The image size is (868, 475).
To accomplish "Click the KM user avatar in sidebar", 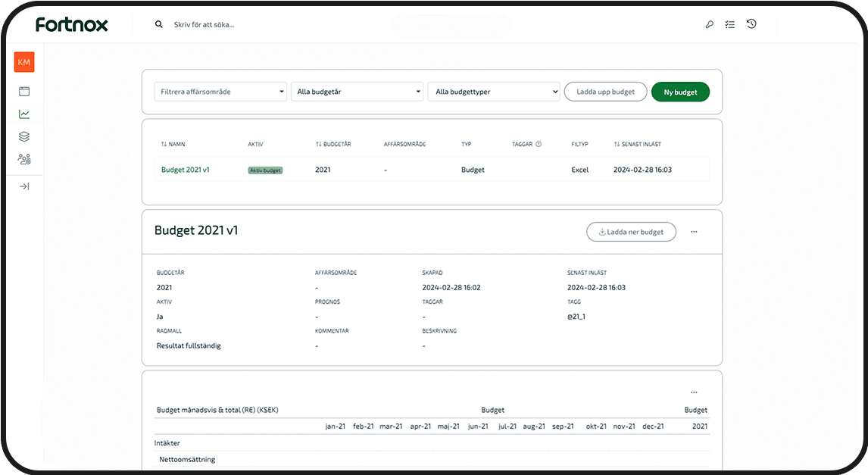I will [24, 62].
